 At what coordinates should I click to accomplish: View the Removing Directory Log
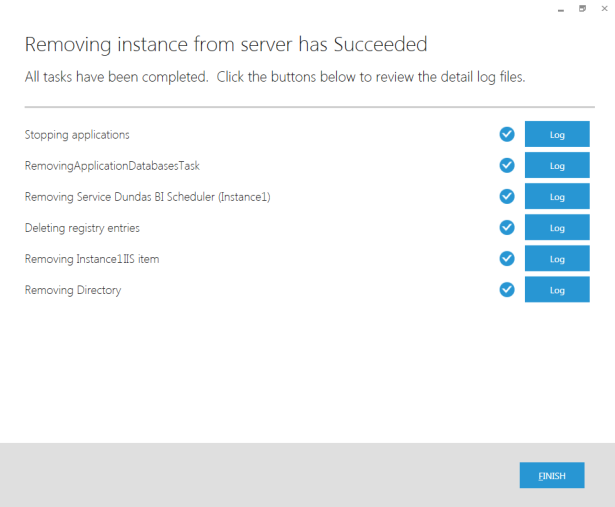point(557,289)
